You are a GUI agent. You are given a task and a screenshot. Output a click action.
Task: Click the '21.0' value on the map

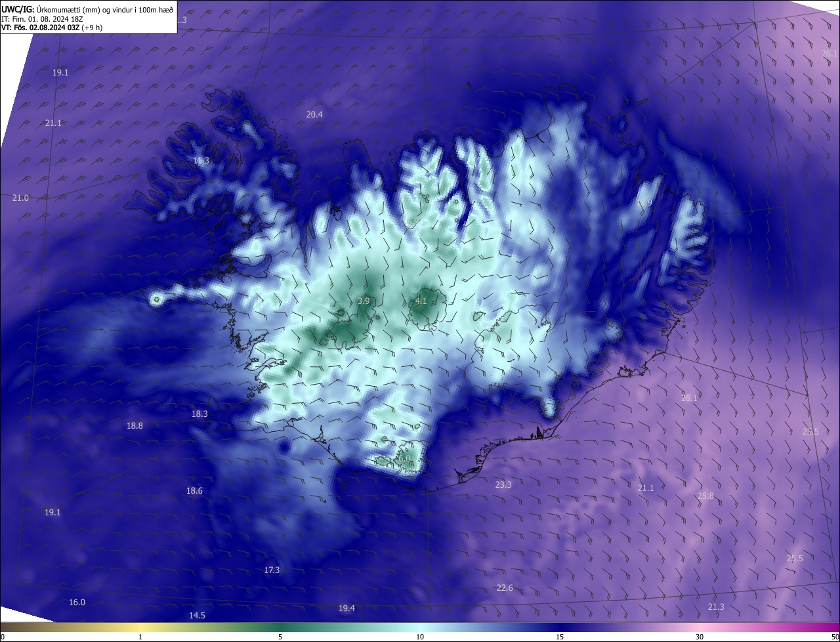pyautogui.click(x=20, y=198)
